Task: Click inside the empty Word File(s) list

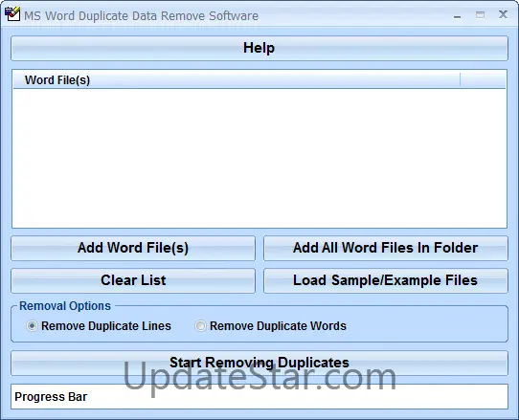Action: pos(259,158)
